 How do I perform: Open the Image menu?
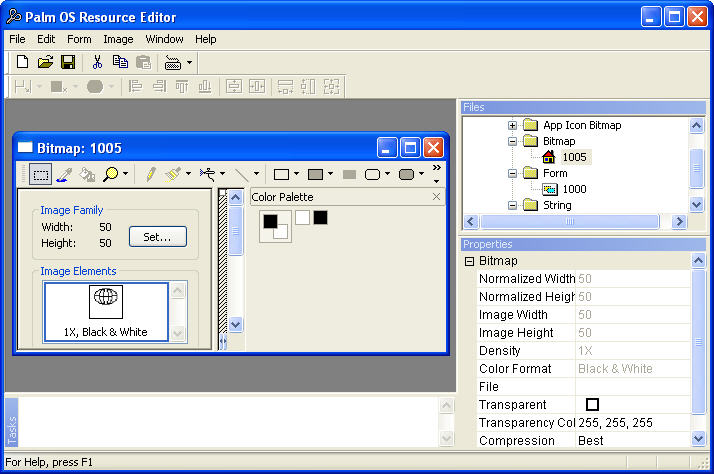(118, 39)
